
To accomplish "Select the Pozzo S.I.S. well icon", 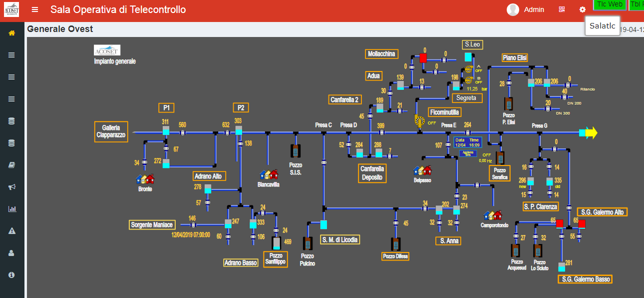I will point(296,151).
